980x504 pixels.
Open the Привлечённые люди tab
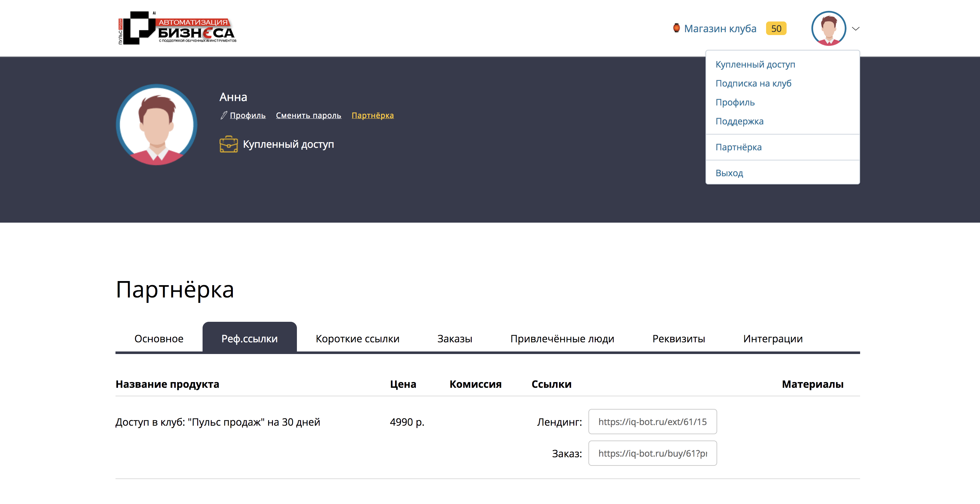562,339
